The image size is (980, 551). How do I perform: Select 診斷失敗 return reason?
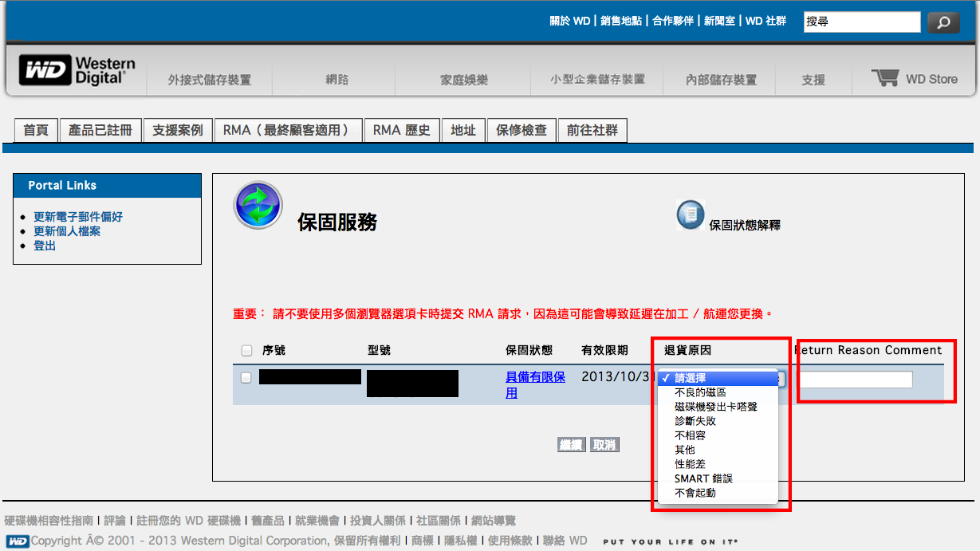[718, 421]
